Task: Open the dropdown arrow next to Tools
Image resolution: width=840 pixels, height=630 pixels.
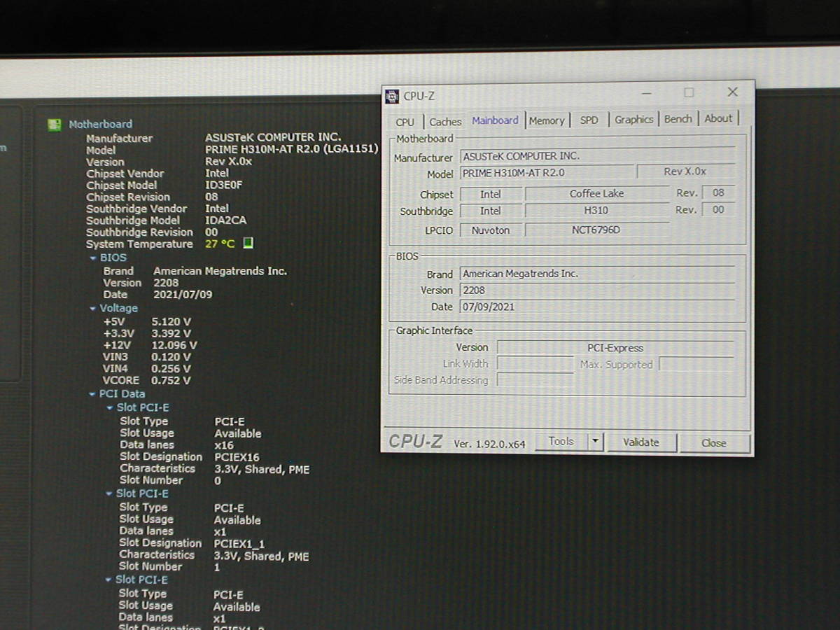Action: pos(595,442)
